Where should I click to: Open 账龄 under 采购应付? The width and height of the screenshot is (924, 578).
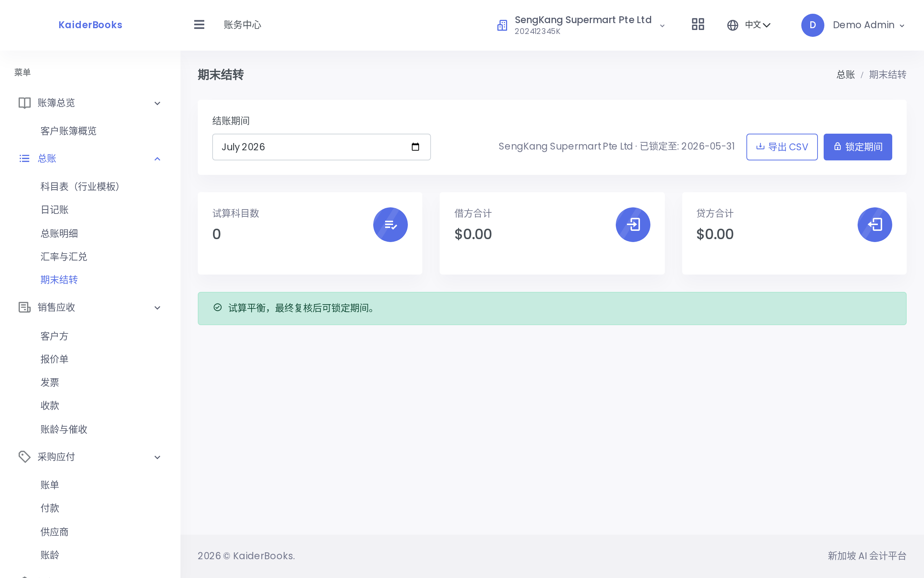pyautogui.click(x=50, y=555)
